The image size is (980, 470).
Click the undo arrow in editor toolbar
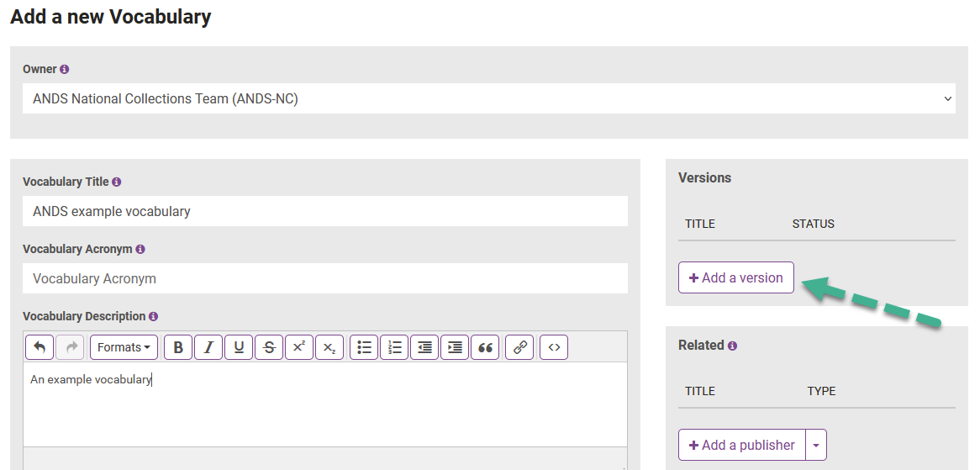click(x=40, y=347)
